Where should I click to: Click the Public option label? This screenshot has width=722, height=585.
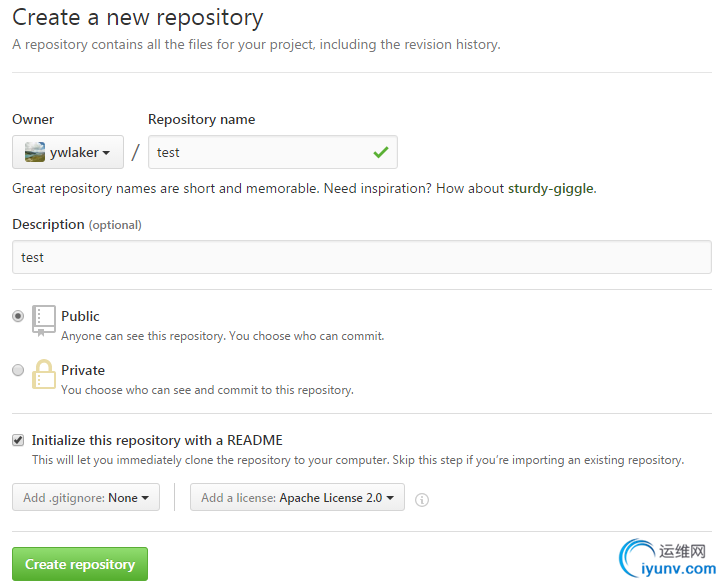coord(80,316)
